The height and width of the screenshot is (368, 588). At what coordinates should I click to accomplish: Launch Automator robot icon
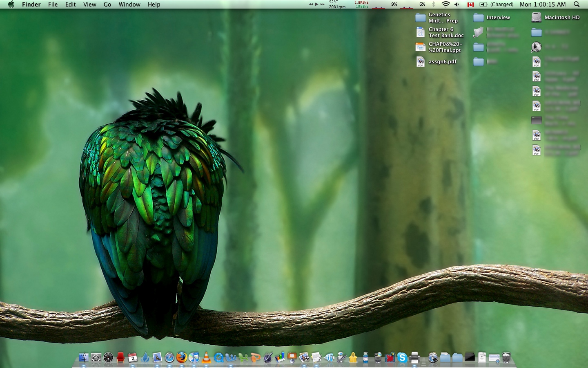pyautogui.click(x=341, y=357)
